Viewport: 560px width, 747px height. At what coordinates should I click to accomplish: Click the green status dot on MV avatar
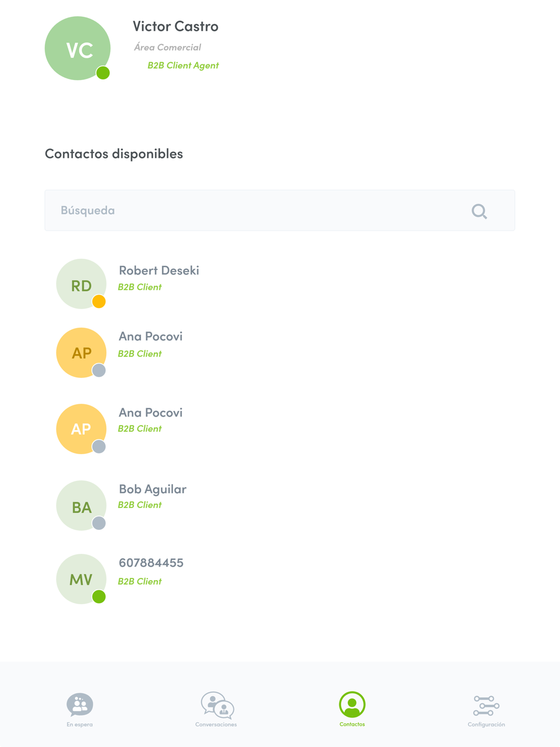tap(99, 597)
